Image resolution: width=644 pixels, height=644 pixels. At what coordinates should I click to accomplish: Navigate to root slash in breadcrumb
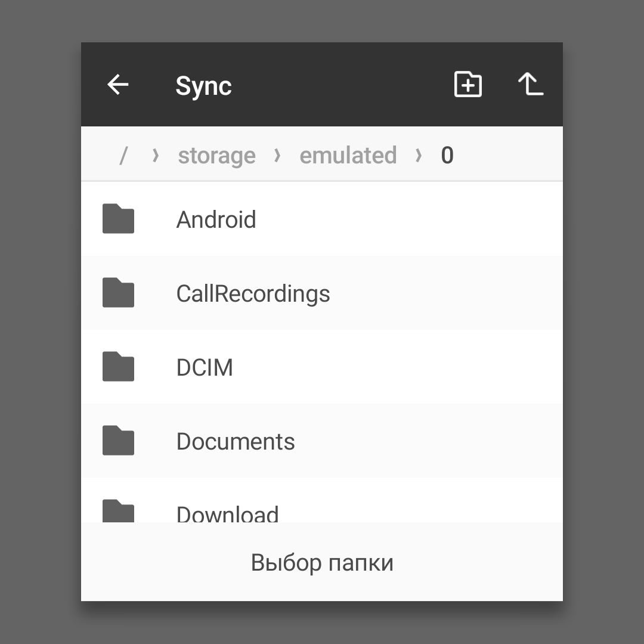pyautogui.click(x=123, y=155)
